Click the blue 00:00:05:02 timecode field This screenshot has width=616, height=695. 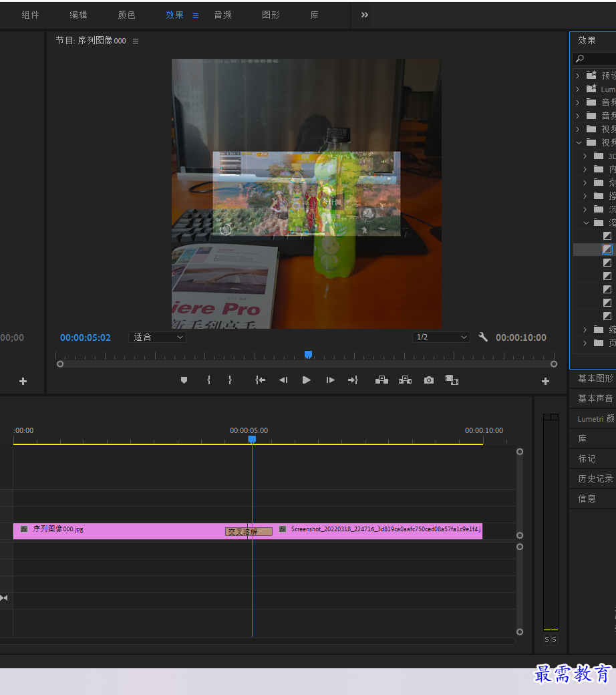86,337
